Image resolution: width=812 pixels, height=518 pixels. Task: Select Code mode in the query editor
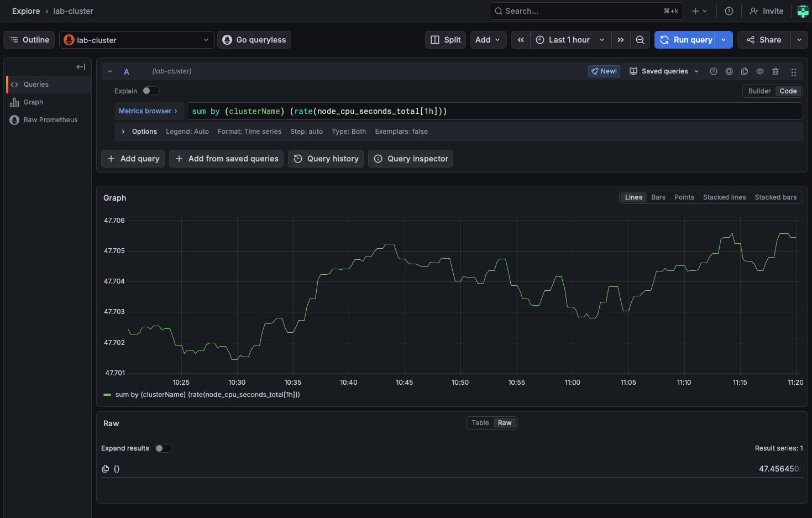click(788, 91)
